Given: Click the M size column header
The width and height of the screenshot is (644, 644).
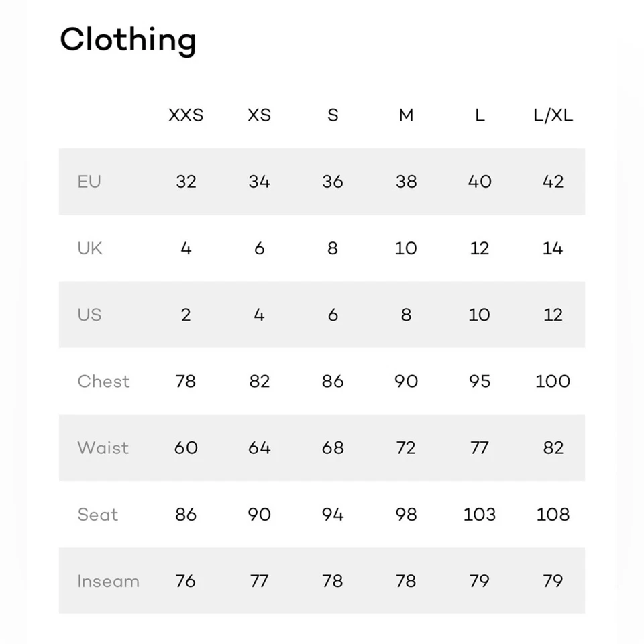Looking at the screenshot, I should click(x=406, y=115).
